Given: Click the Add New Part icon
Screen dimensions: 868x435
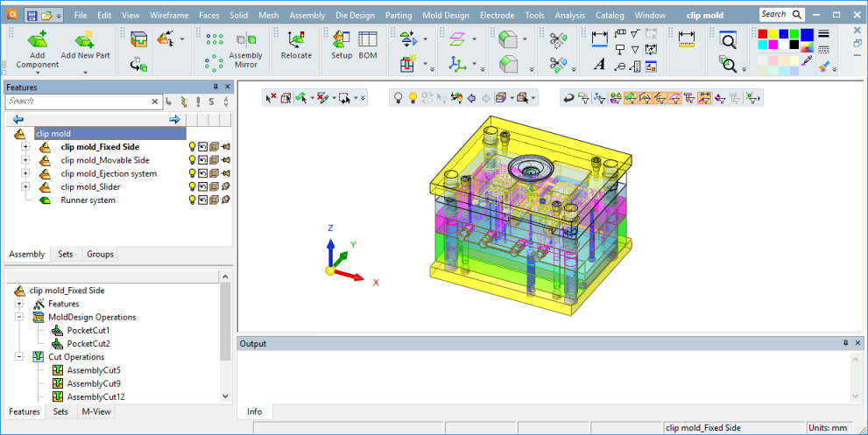Looking at the screenshot, I should coord(85,39).
